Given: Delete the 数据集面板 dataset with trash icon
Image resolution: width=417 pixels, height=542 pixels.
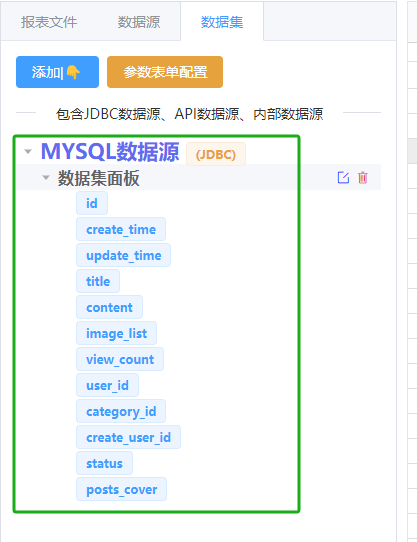Looking at the screenshot, I should tap(362, 178).
